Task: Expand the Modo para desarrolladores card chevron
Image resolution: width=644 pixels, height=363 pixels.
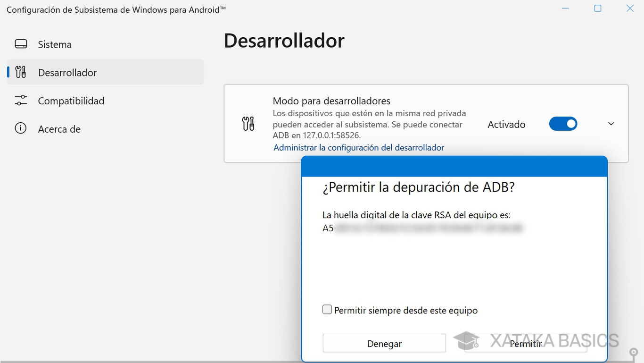Action: pyautogui.click(x=611, y=124)
